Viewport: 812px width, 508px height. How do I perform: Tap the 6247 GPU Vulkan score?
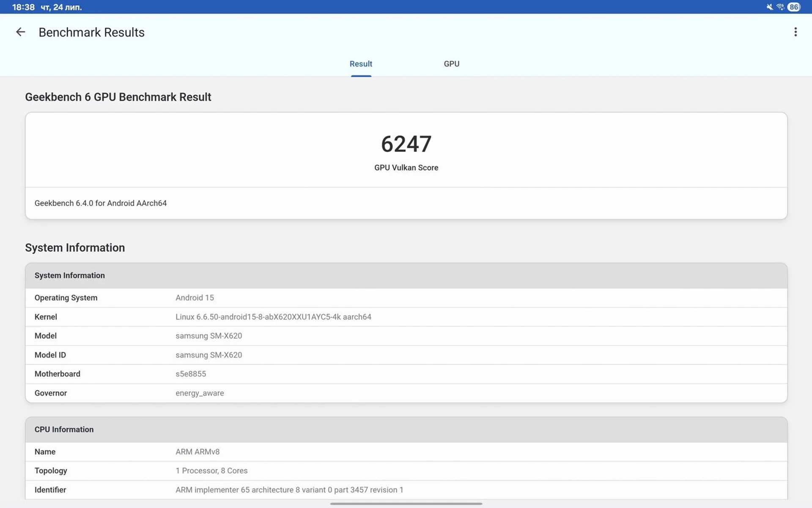click(x=406, y=144)
